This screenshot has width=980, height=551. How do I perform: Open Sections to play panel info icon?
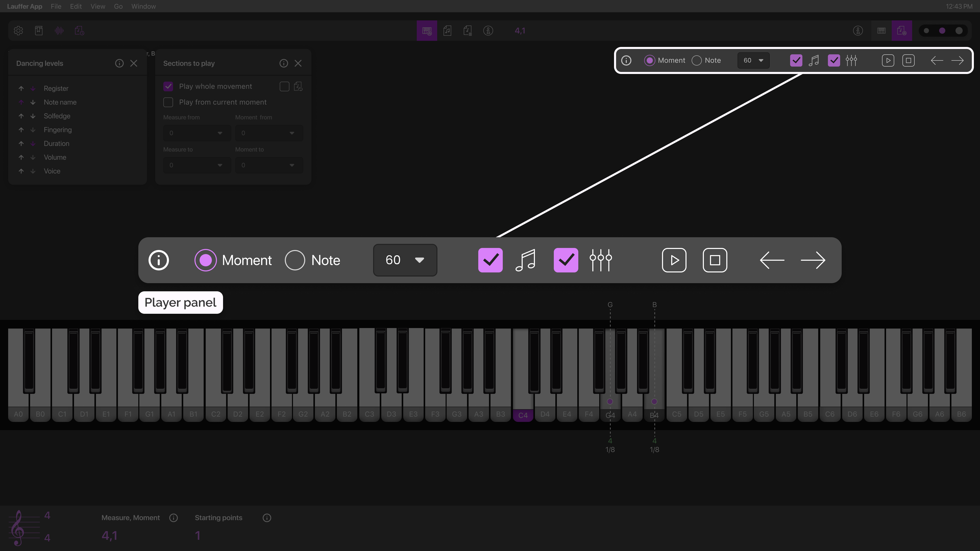tap(284, 63)
